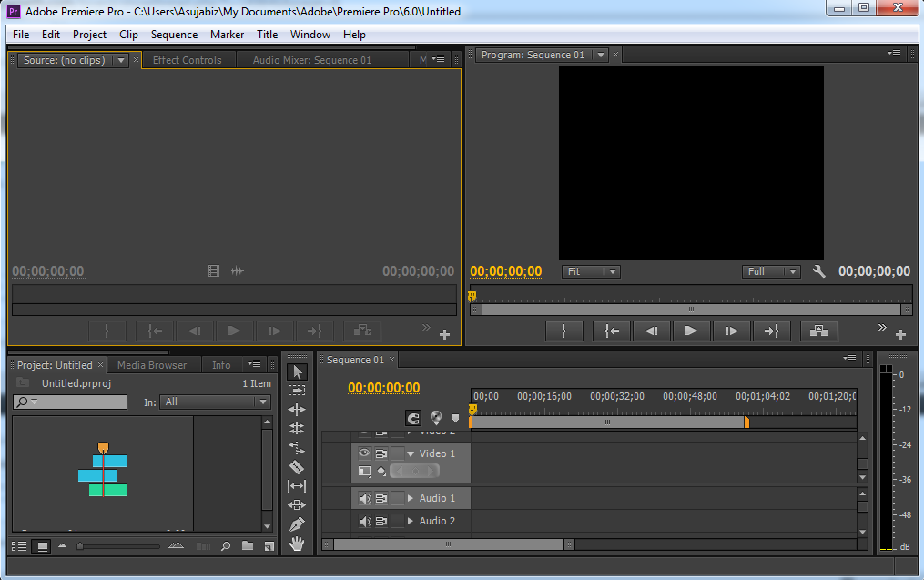Open Program Monitor wrench settings
The image size is (924, 580).
pyautogui.click(x=818, y=271)
